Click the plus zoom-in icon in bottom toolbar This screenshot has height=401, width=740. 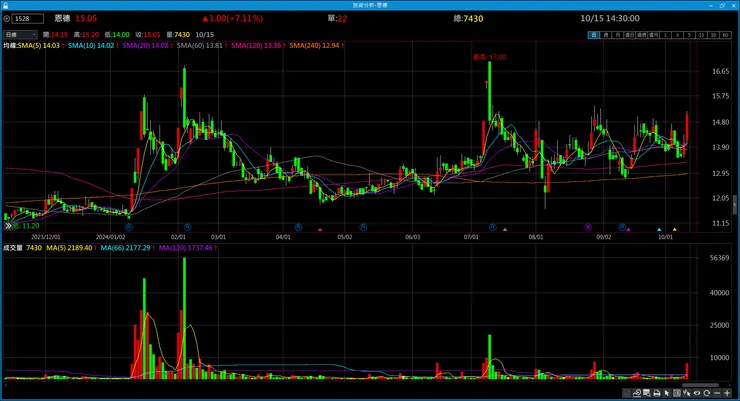pos(727,393)
